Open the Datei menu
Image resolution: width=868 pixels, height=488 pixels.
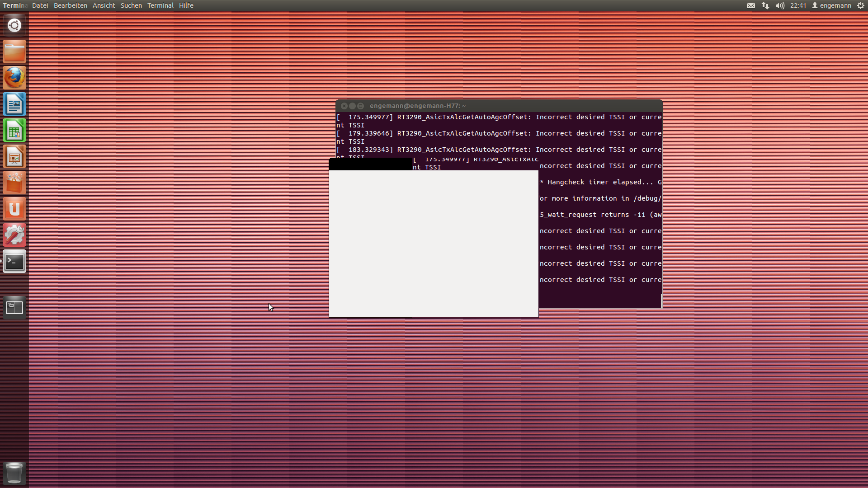(40, 5)
